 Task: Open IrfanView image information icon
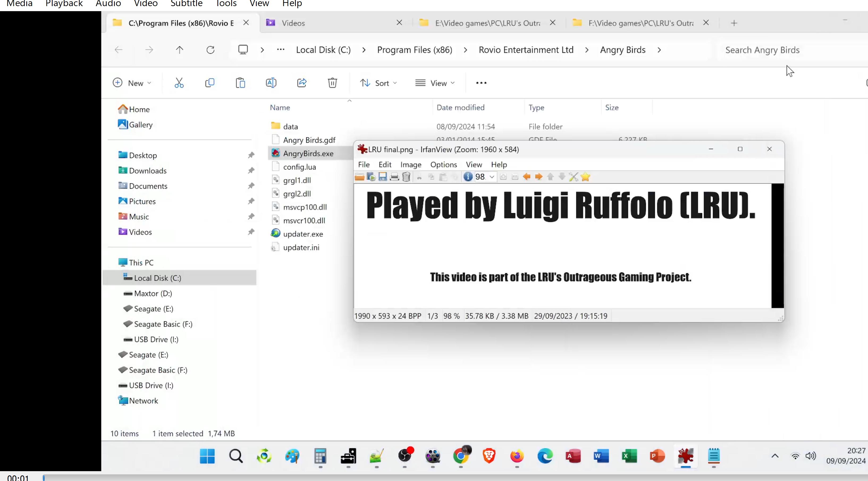pos(468,177)
